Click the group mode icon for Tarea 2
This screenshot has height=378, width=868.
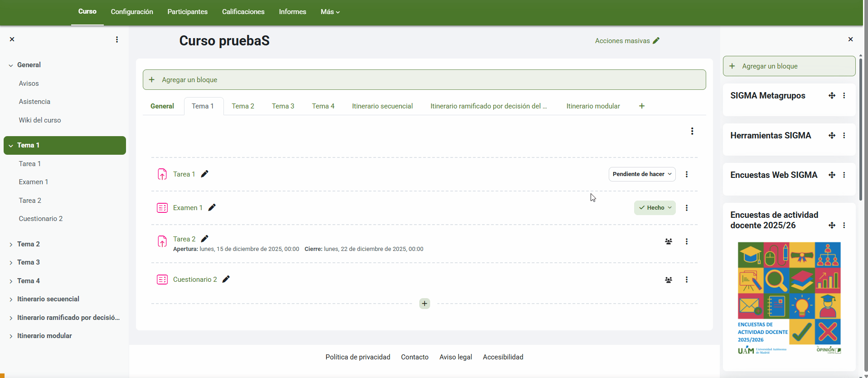coord(668,241)
